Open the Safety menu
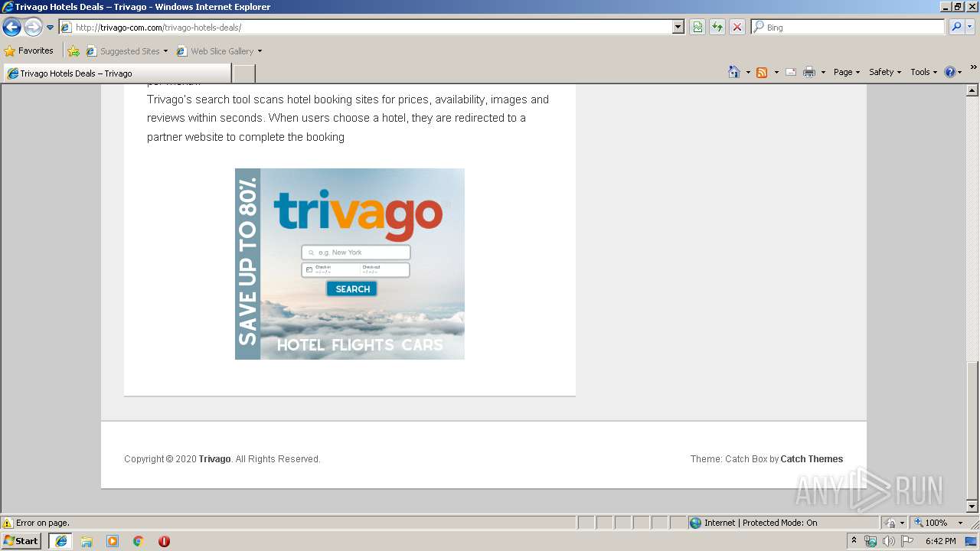 point(885,72)
